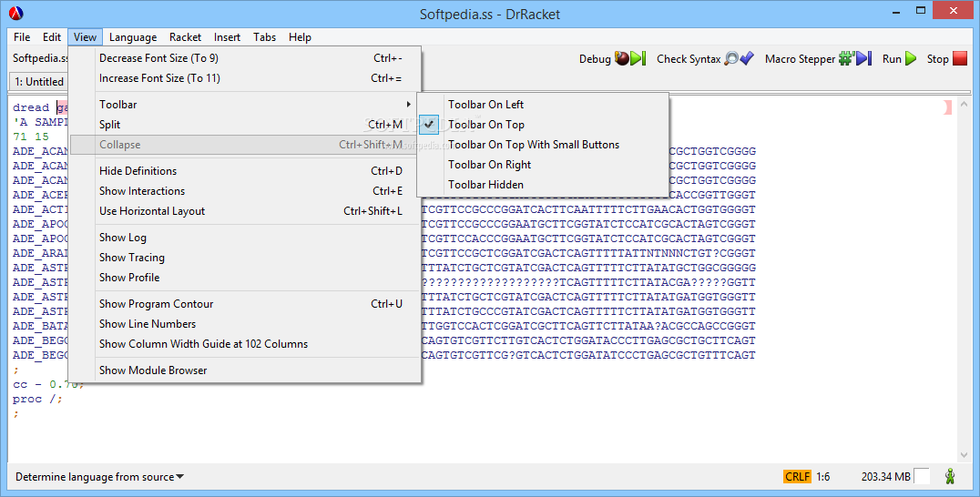The width and height of the screenshot is (980, 497).
Task: Select checked Toolbar On Top option
Action: (543, 124)
